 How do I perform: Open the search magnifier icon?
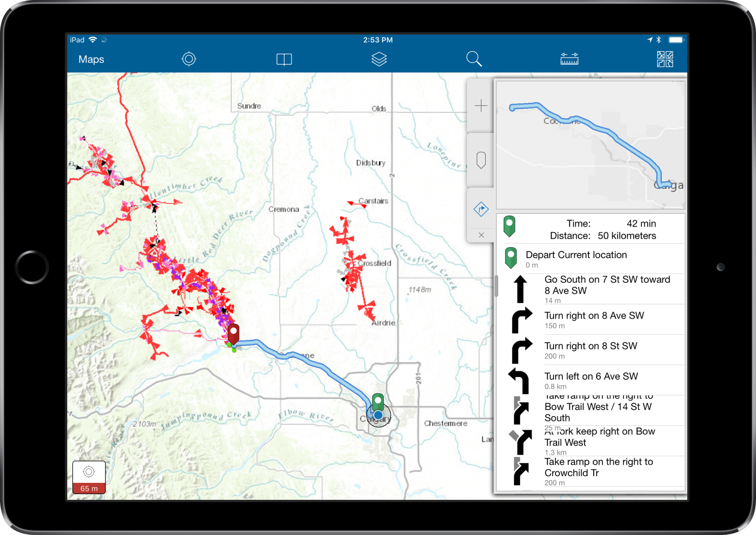pyautogui.click(x=474, y=59)
